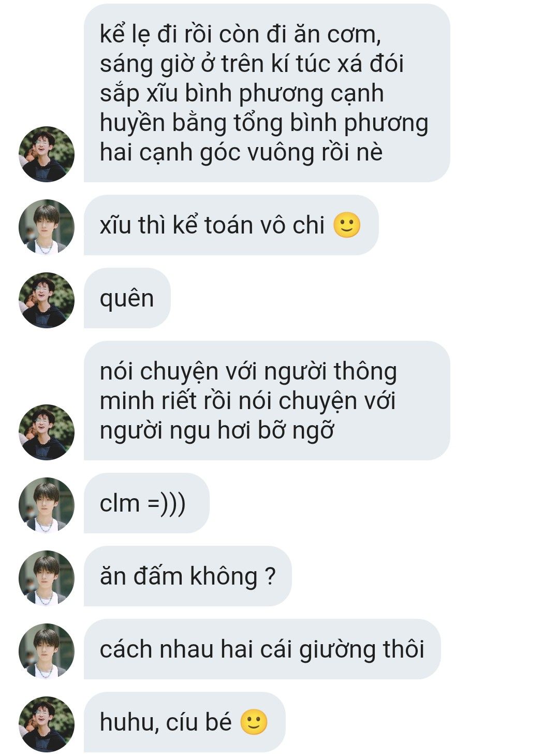Image resolution: width=558 pixels, height=756 pixels.
Task: Tap avatar beside 'cách nhau hai cái giường thôi'
Action: 47,651
